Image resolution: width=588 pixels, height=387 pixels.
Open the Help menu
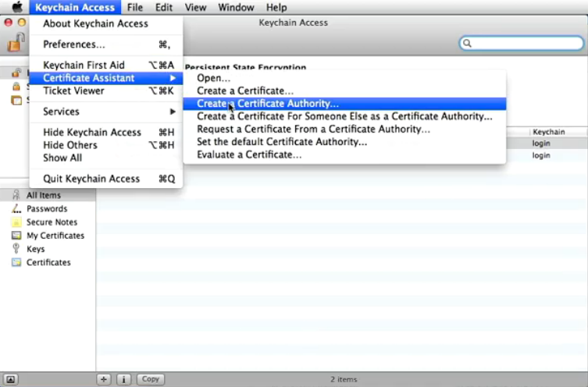coord(276,7)
